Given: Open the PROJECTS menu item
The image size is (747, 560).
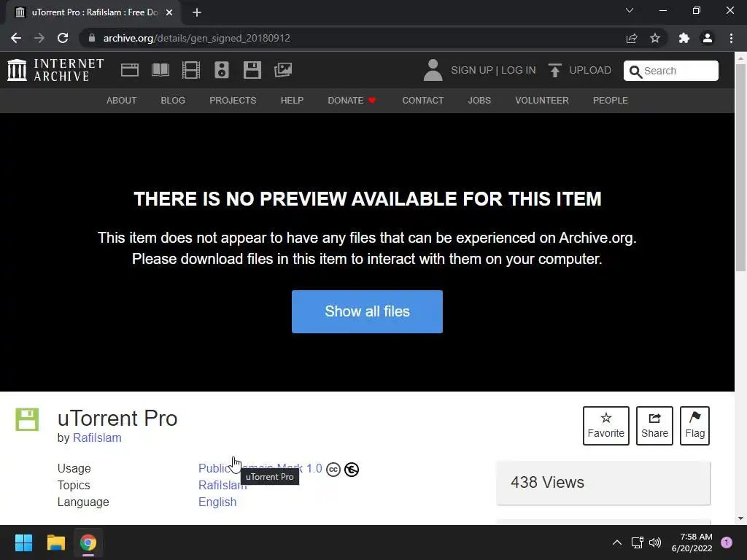Looking at the screenshot, I should 233,101.
